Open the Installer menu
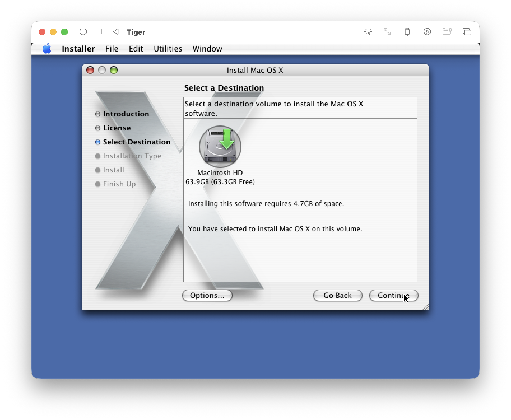The width and height of the screenshot is (511, 420). [x=78, y=49]
